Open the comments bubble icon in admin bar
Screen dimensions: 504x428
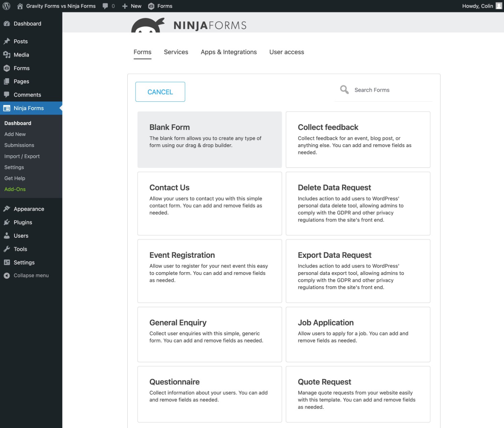(105, 6)
